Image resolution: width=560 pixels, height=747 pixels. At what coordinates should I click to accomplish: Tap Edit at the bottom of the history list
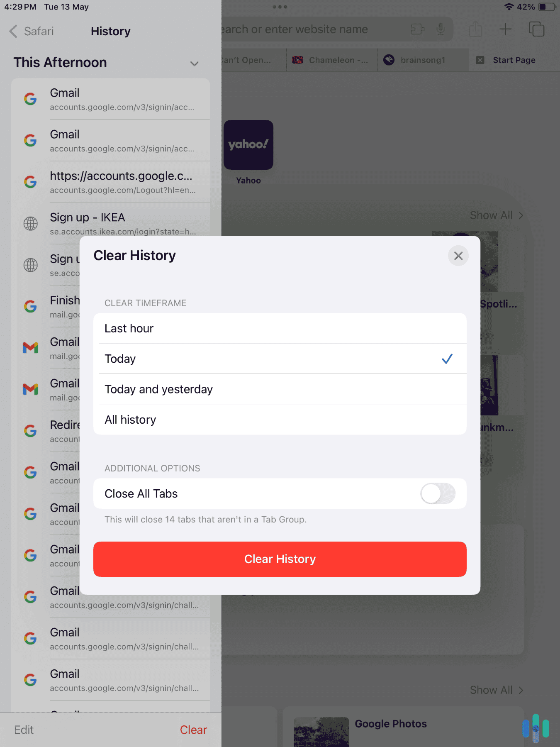point(24,730)
